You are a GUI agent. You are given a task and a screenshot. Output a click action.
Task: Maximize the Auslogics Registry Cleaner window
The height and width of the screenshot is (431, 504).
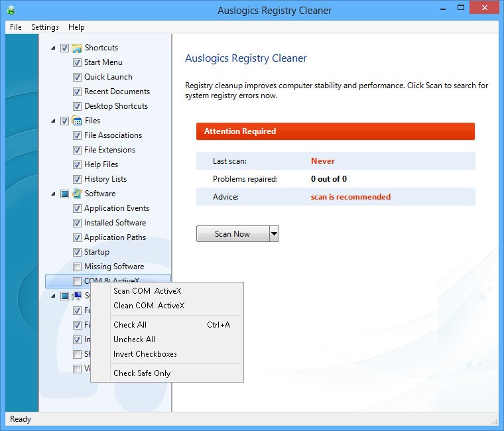pyautogui.click(x=461, y=8)
